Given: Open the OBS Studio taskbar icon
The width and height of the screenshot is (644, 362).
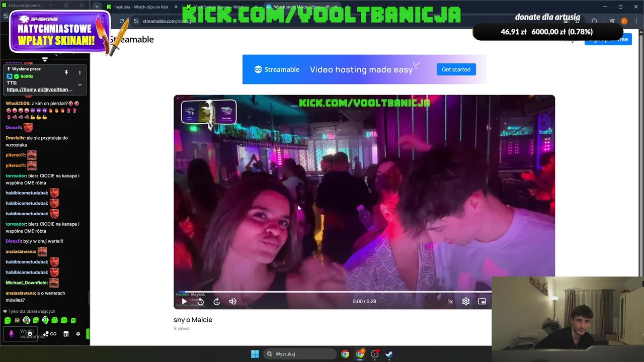Looking at the screenshot, I should click(x=374, y=354).
